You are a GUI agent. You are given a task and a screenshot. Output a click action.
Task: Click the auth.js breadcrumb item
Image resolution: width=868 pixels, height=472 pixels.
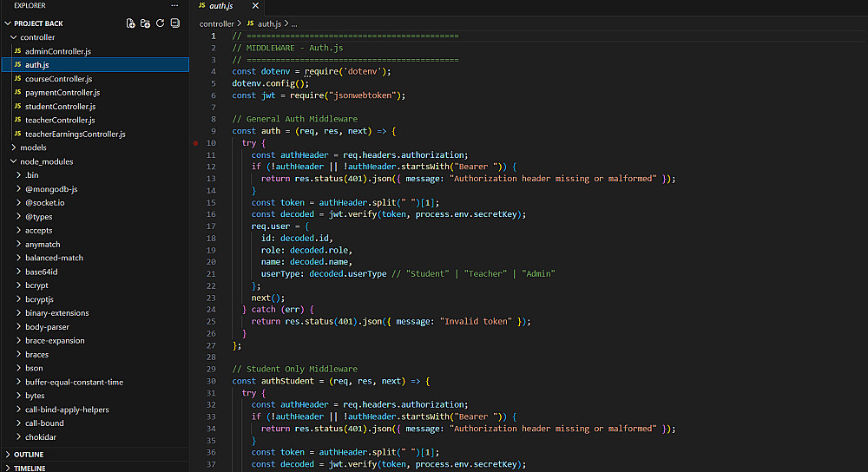coord(268,23)
